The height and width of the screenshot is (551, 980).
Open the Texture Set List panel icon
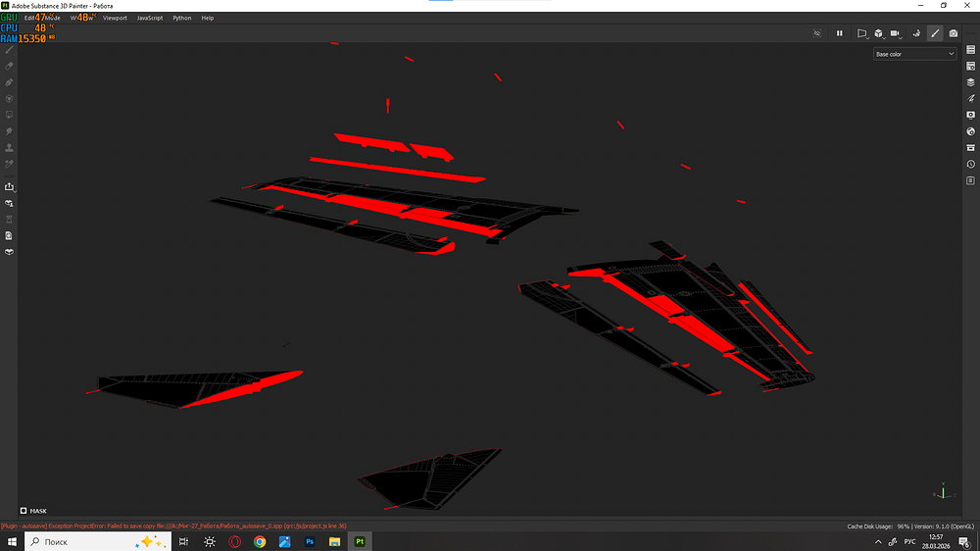(x=970, y=49)
